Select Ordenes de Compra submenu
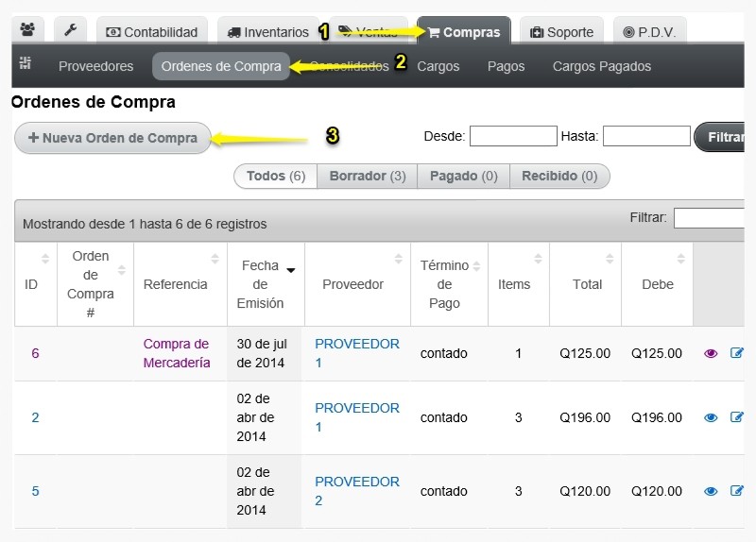 coord(221,66)
